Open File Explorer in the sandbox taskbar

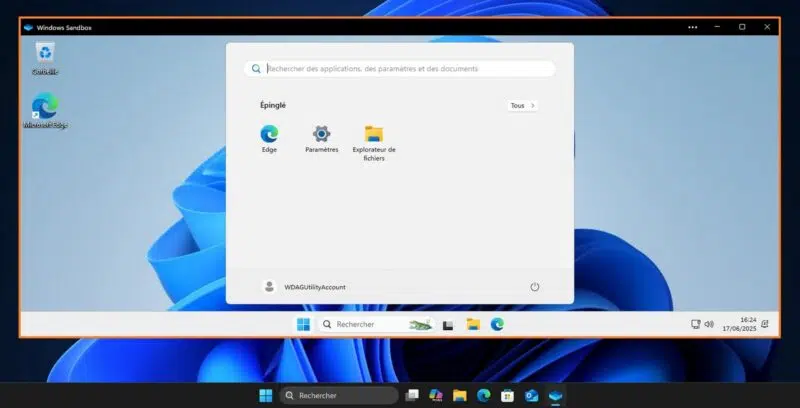473,324
